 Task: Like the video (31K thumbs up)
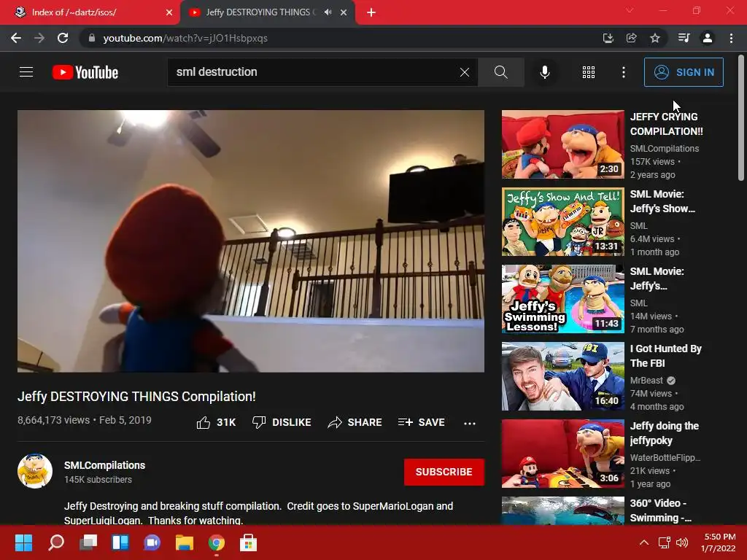tap(216, 422)
